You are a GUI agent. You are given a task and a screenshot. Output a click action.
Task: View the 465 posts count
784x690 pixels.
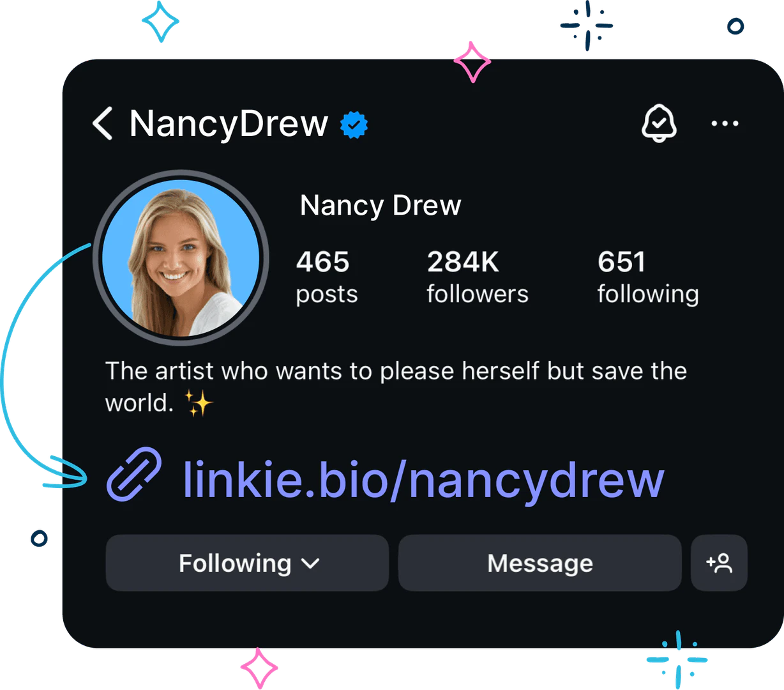tap(327, 277)
